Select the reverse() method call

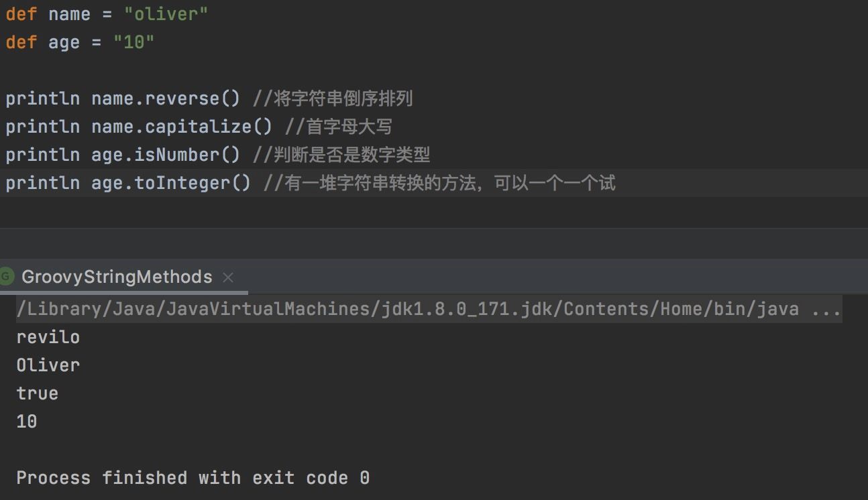193,98
